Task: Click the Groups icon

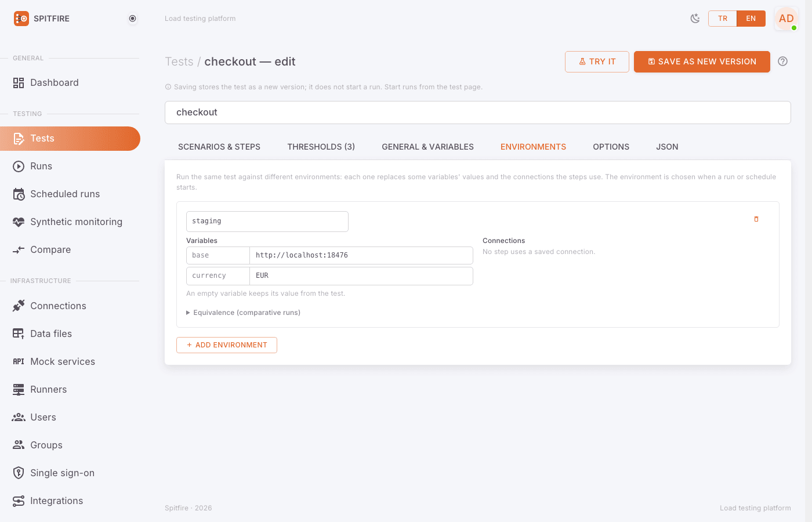Action: coord(19,445)
